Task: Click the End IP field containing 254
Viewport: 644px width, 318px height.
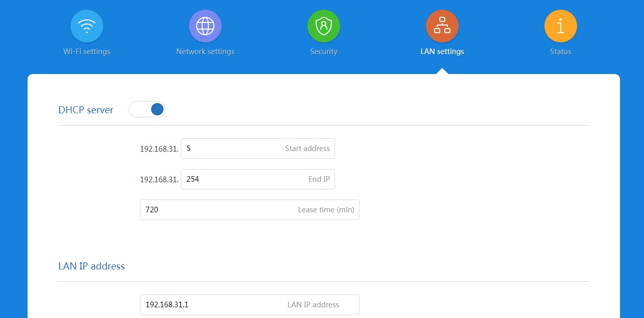Action: (258, 179)
